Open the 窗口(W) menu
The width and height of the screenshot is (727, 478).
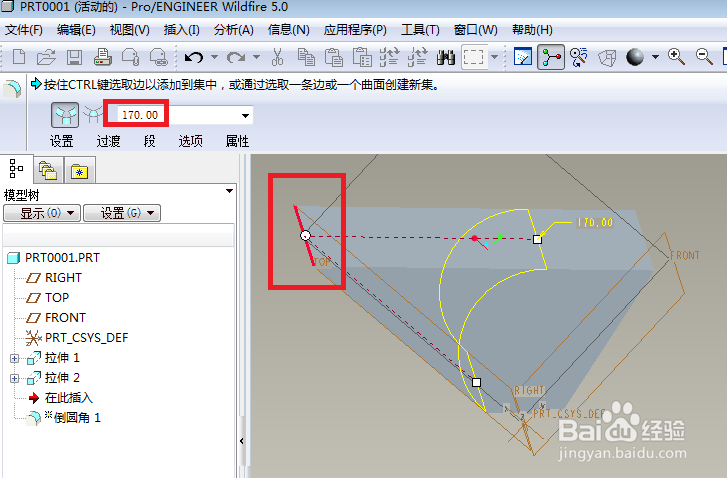click(476, 30)
